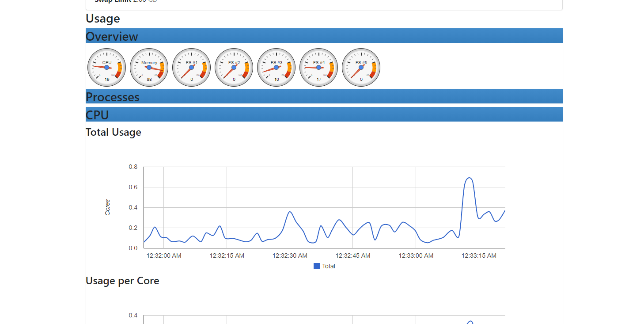Click the Total Usage chart title
644x324 pixels.
114,132
